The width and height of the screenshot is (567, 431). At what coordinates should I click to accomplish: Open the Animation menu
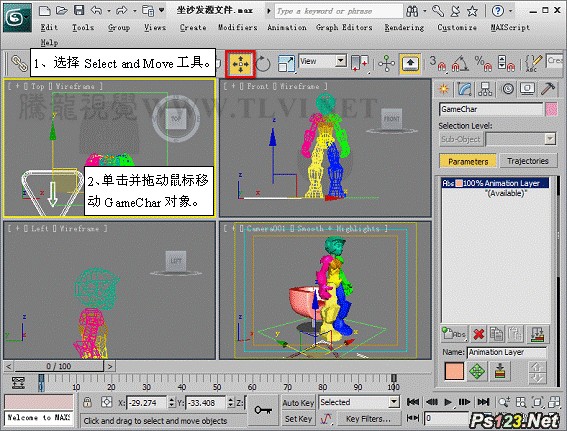[x=287, y=27]
